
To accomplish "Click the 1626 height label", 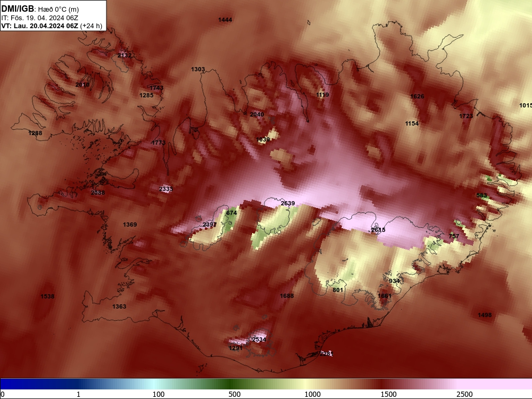I will pos(417,96).
